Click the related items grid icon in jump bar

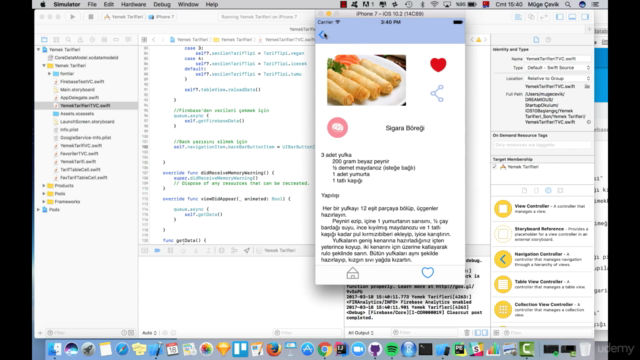click(x=144, y=40)
